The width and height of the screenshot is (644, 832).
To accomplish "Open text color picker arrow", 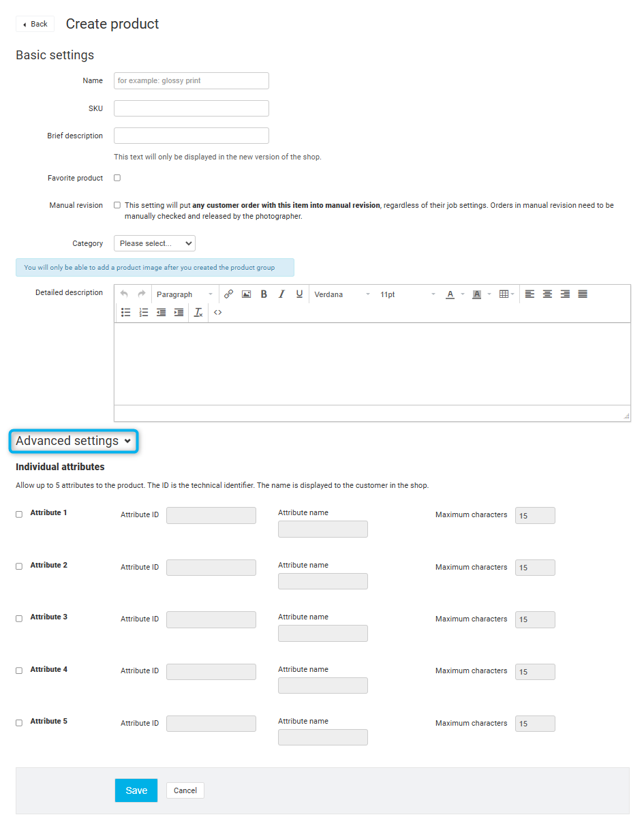I will (x=463, y=294).
